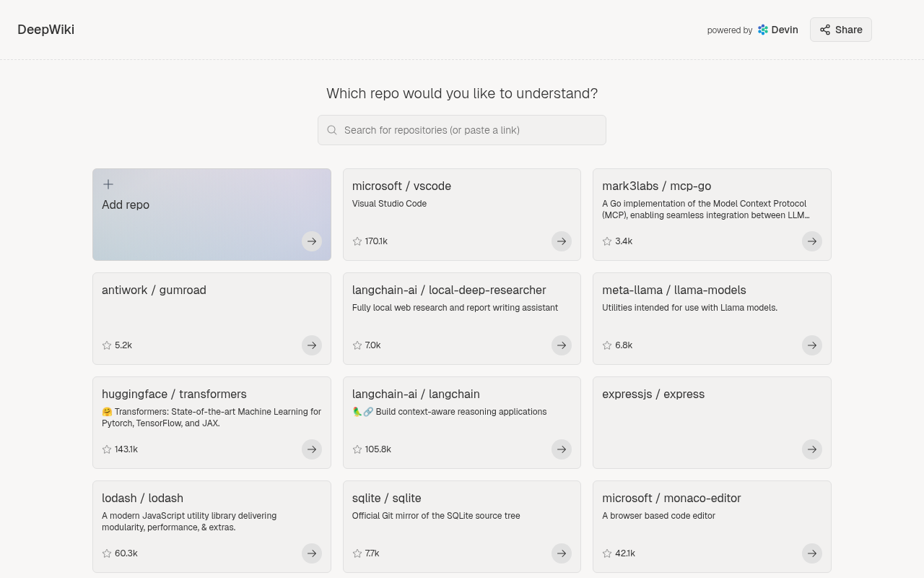Click the star icon on sqlite / sqlite card

[x=357, y=553]
